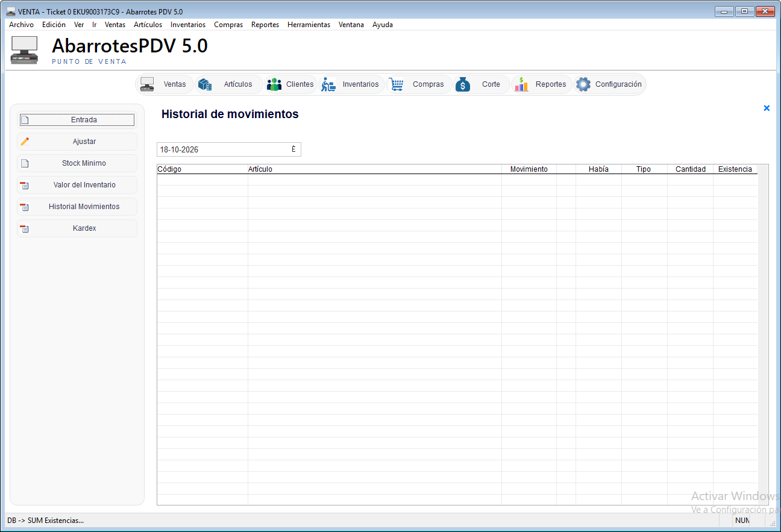Click the Reportes bar chart icon
Image resolution: width=781 pixels, height=532 pixels.
pos(521,84)
